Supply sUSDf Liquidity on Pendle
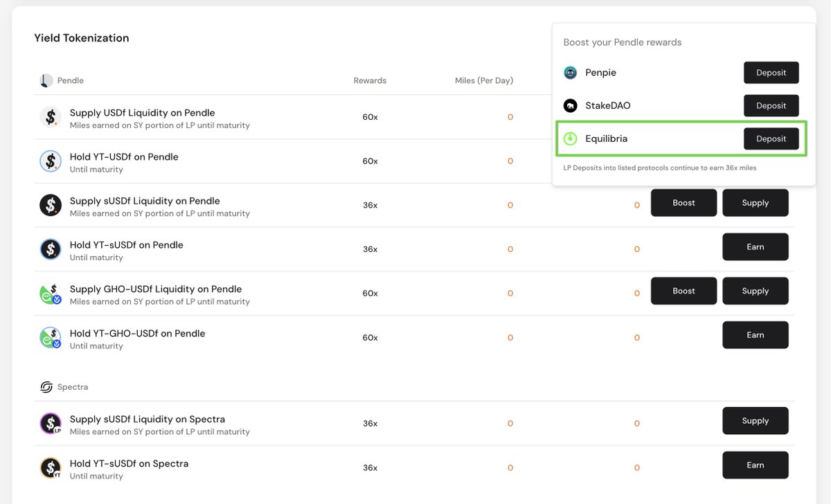831x504 pixels. (x=756, y=203)
